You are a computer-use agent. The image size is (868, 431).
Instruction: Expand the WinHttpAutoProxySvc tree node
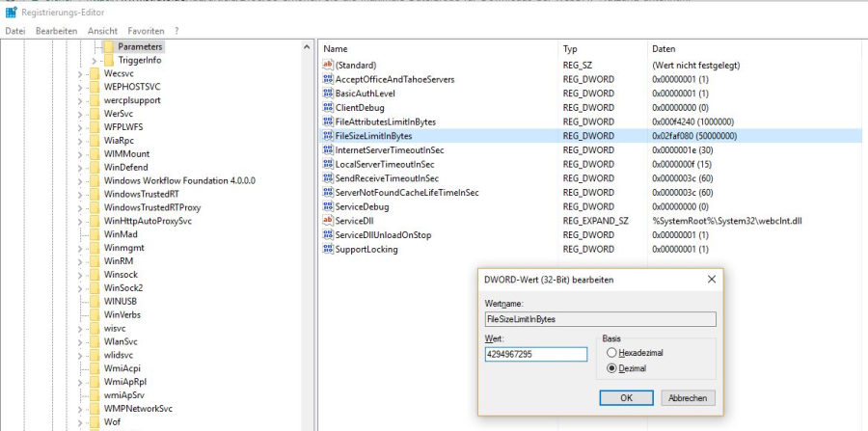(79, 221)
